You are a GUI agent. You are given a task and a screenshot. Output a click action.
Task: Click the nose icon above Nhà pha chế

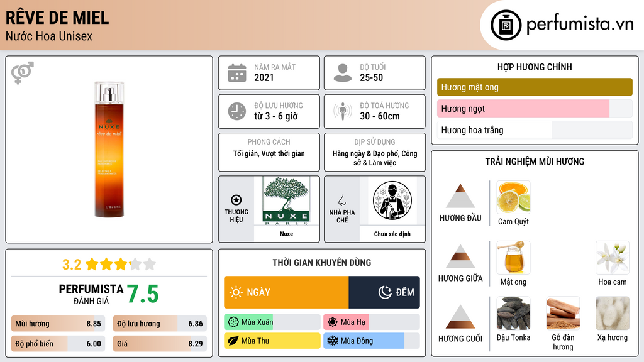click(341, 200)
